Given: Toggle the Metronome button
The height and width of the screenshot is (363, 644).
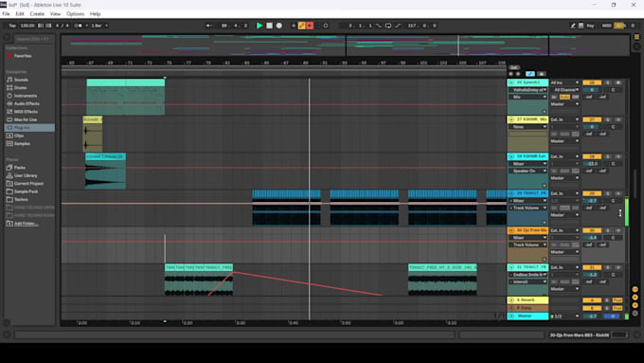Looking at the screenshot, I should [78, 26].
